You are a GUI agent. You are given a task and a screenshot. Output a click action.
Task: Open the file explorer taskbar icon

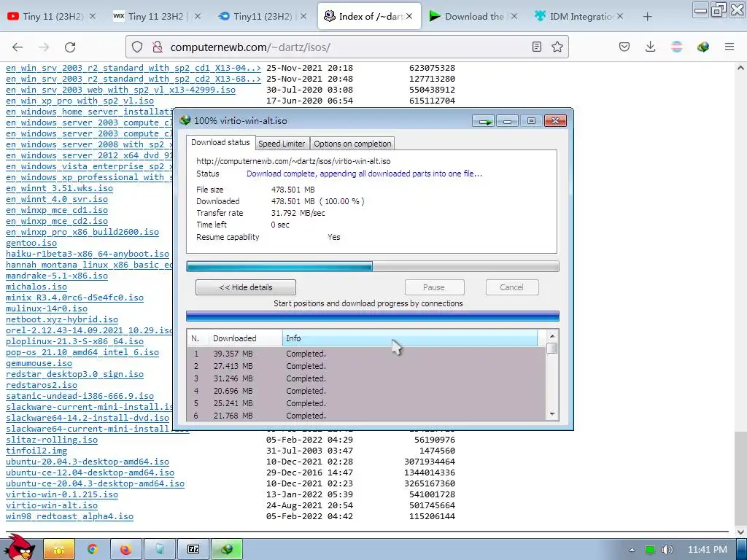(x=59, y=550)
